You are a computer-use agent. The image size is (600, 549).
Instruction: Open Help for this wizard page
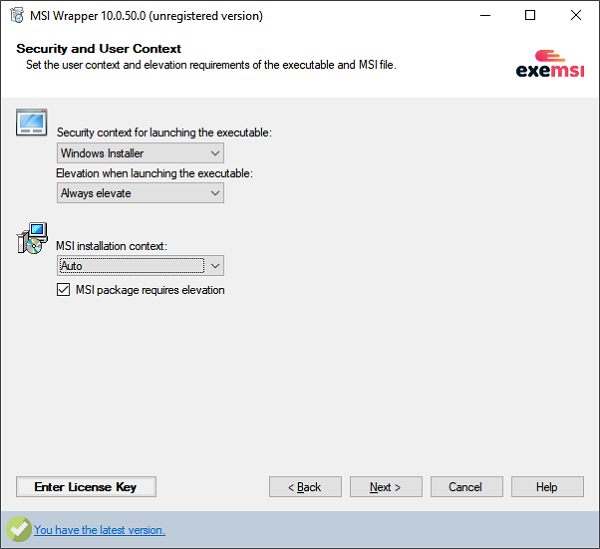coord(547,487)
